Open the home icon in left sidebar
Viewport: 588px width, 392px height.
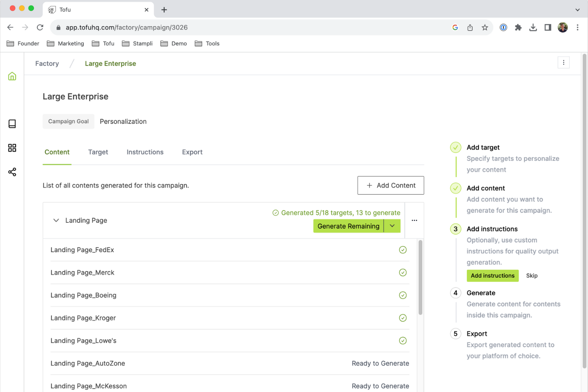click(x=12, y=76)
